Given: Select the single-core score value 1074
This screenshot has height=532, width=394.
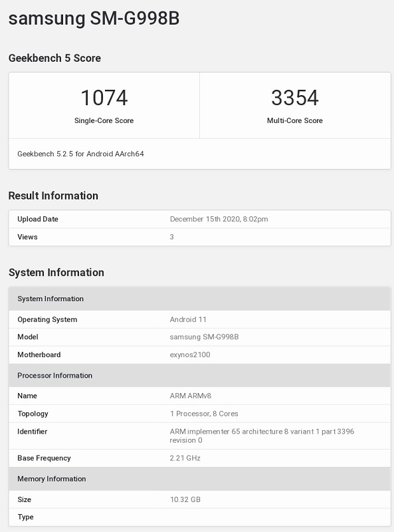Looking at the screenshot, I should (x=104, y=98).
